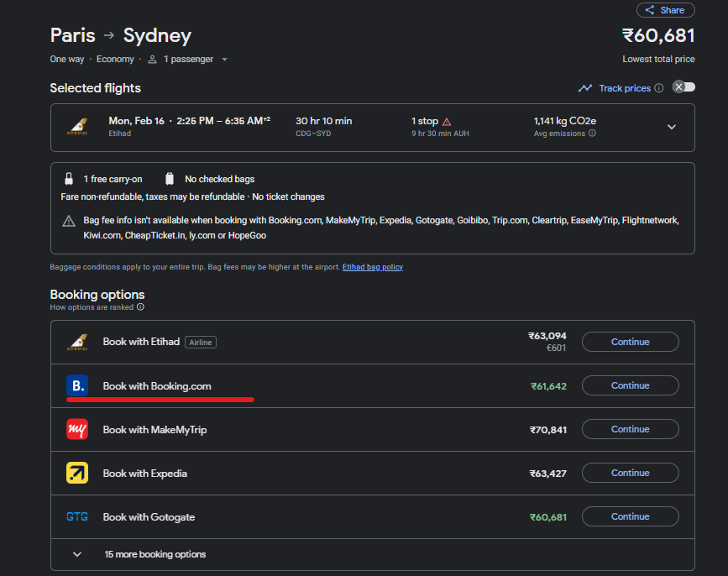
Task: Click the Booking options heading
Action: click(x=97, y=294)
